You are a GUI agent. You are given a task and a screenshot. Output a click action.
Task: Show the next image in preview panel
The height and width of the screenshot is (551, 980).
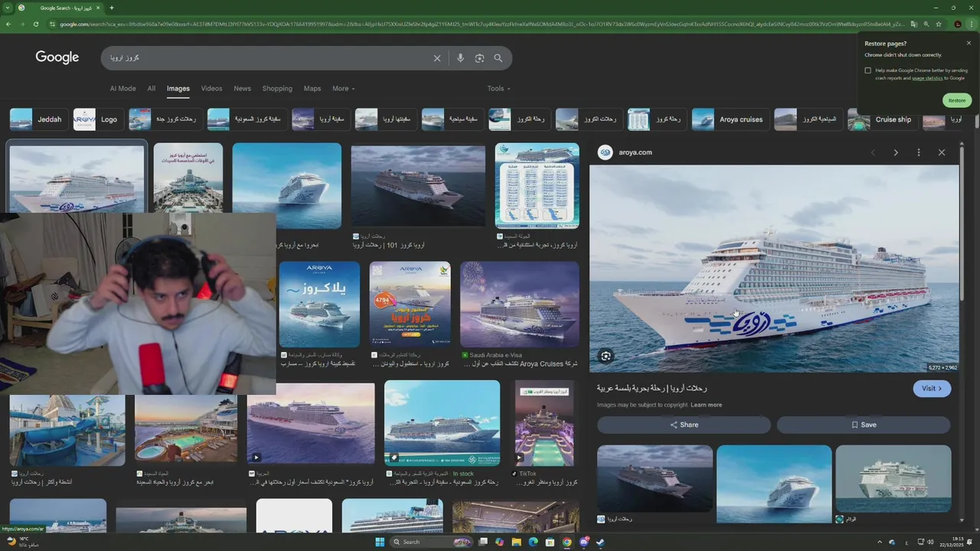pos(896,152)
